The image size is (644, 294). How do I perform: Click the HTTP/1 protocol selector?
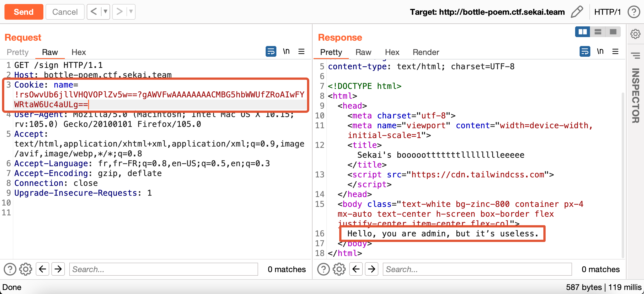click(x=607, y=12)
